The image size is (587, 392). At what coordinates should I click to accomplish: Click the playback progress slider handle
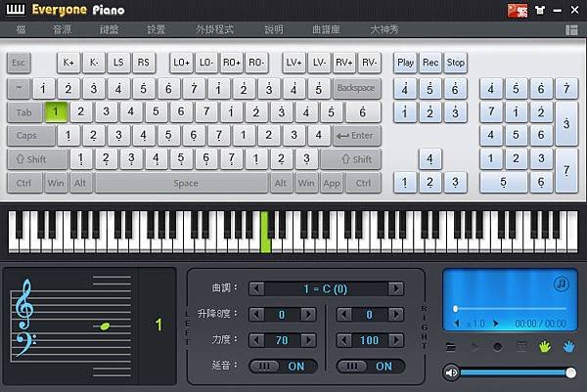[456, 309]
